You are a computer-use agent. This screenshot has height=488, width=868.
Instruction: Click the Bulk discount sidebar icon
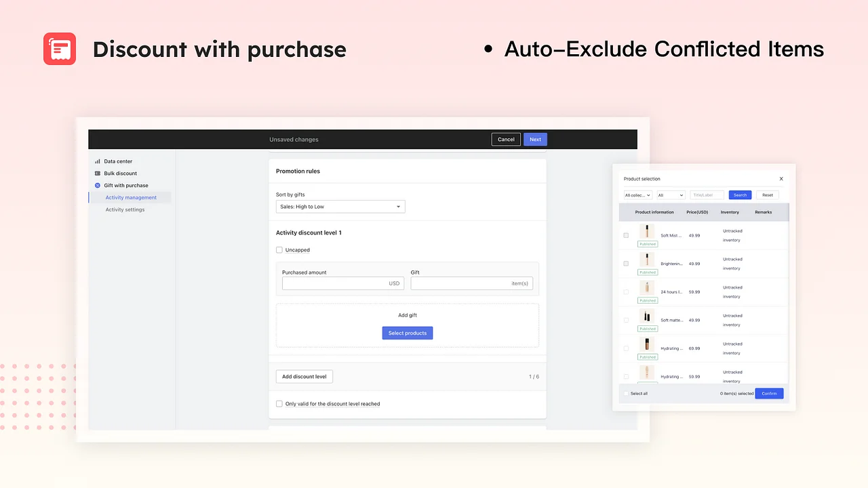coord(98,174)
